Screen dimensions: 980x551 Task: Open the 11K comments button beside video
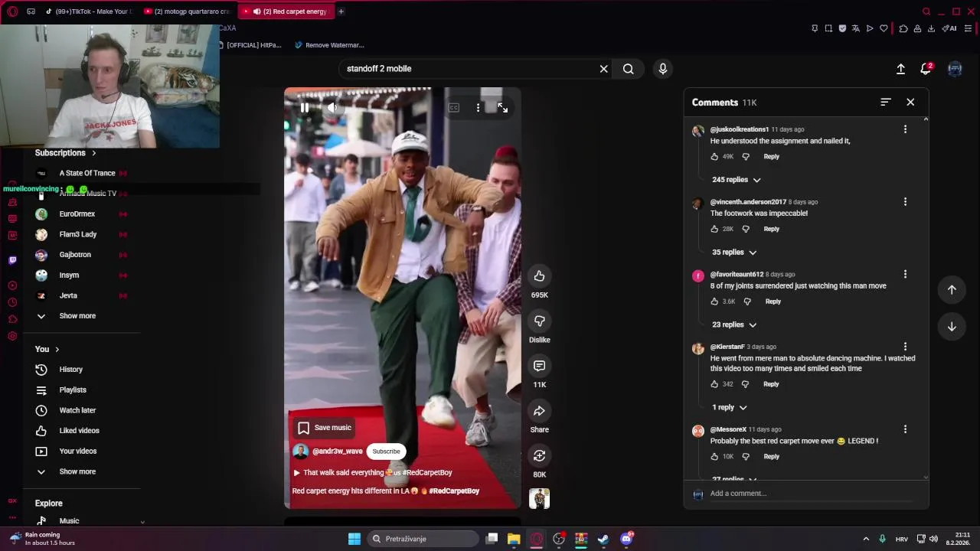pos(539,366)
